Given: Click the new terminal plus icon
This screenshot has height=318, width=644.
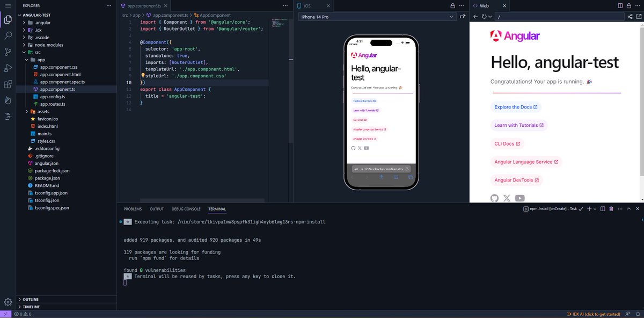Looking at the screenshot, I should [x=589, y=208].
